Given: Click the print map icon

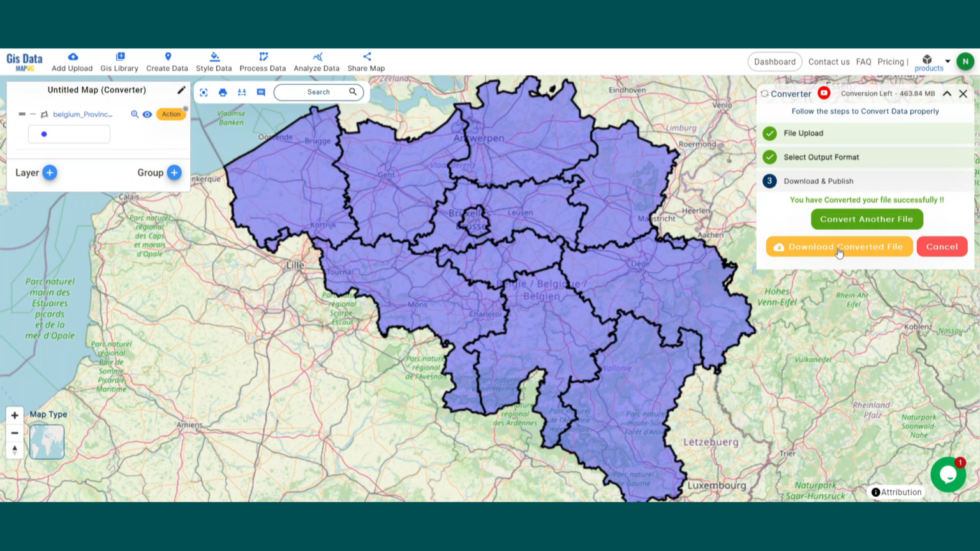Looking at the screenshot, I should (222, 92).
